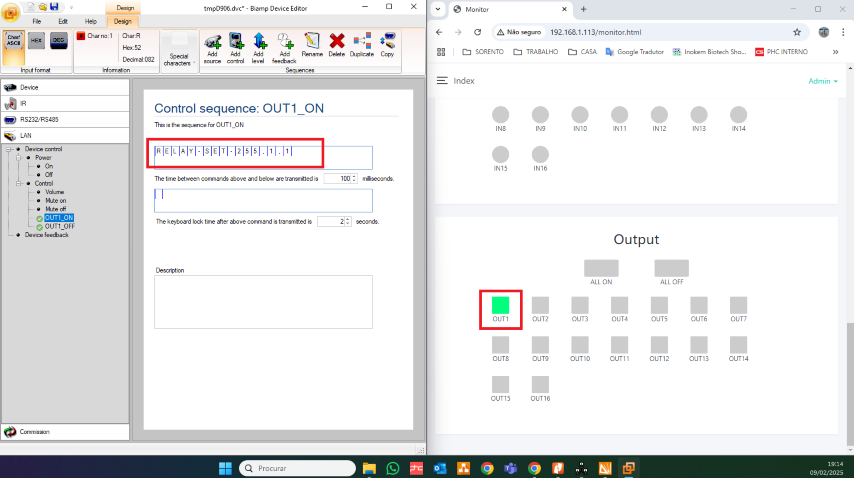The height and width of the screenshot is (478, 854).
Task: Click the Add feedback icon
Action: click(x=284, y=48)
